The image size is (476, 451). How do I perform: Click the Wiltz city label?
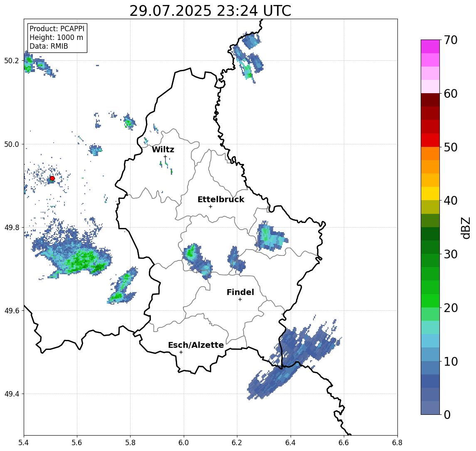pyautogui.click(x=163, y=149)
